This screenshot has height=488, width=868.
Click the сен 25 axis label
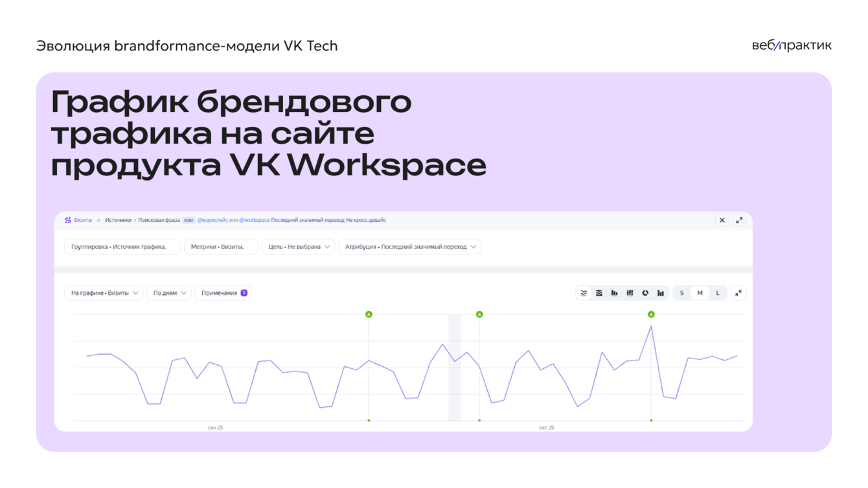[216, 428]
